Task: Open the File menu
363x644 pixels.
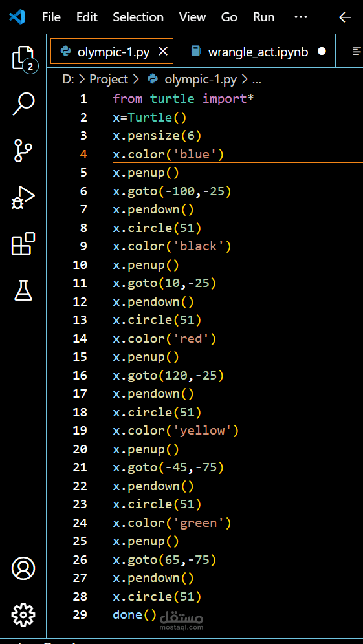Action: (51, 17)
